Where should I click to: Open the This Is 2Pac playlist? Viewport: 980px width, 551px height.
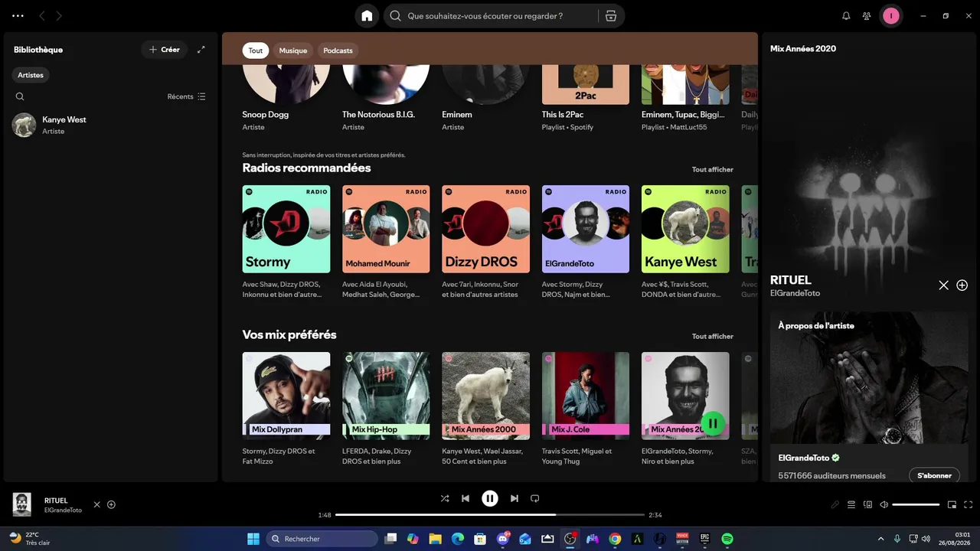point(586,98)
